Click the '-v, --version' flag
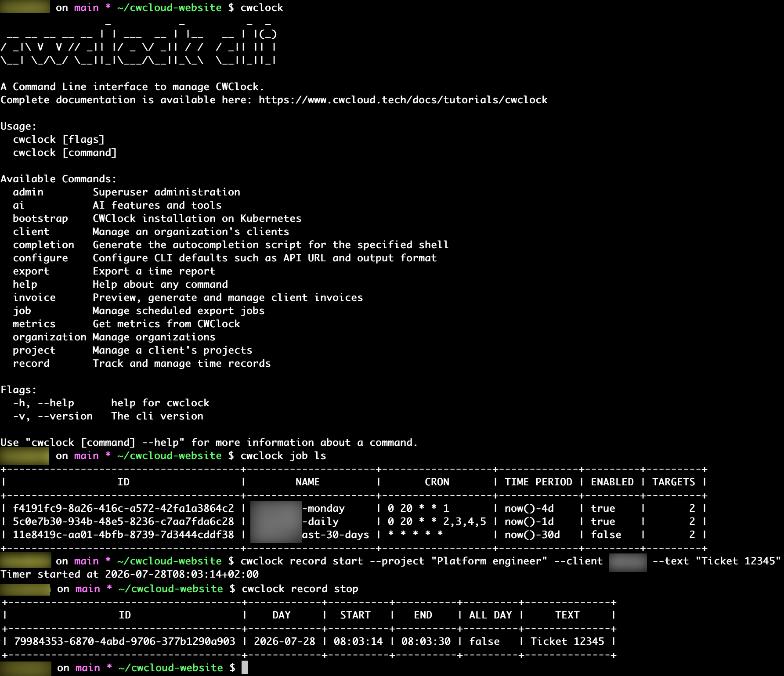Viewport: 784px width, 676px height. (53, 416)
